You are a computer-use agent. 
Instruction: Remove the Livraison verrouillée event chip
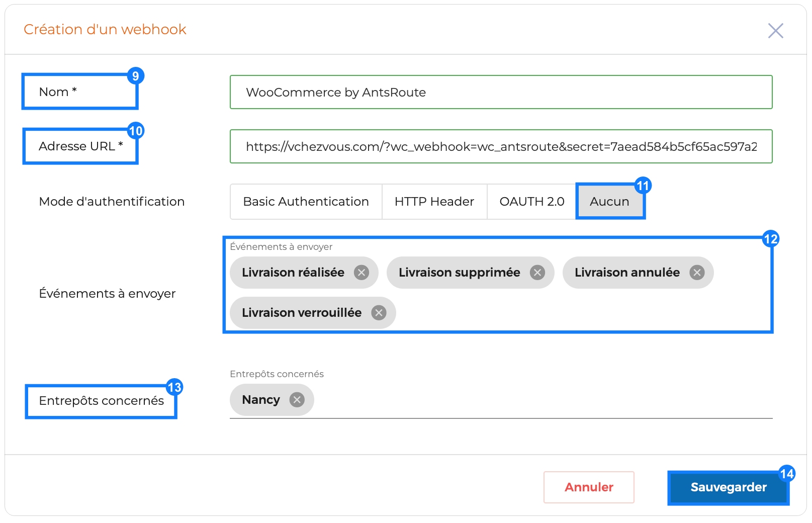click(x=379, y=313)
